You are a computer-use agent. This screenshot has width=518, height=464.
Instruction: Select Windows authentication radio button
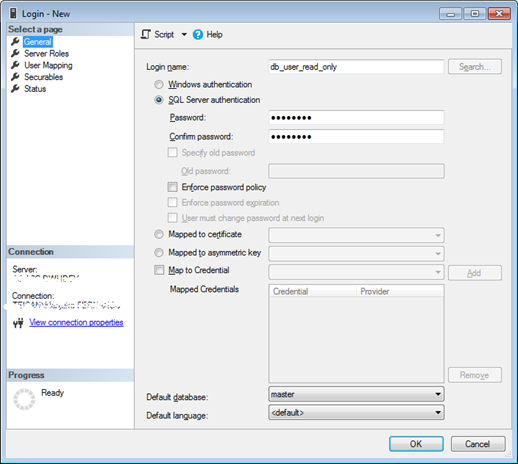(159, 84)
